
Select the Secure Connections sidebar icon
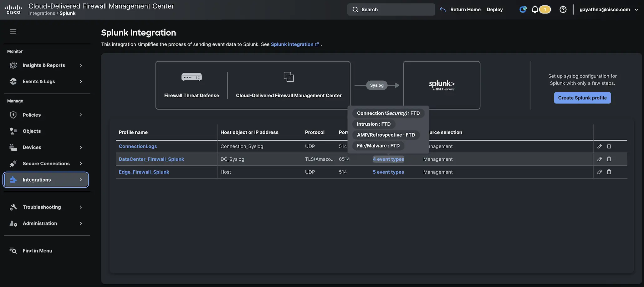(13, 163)
